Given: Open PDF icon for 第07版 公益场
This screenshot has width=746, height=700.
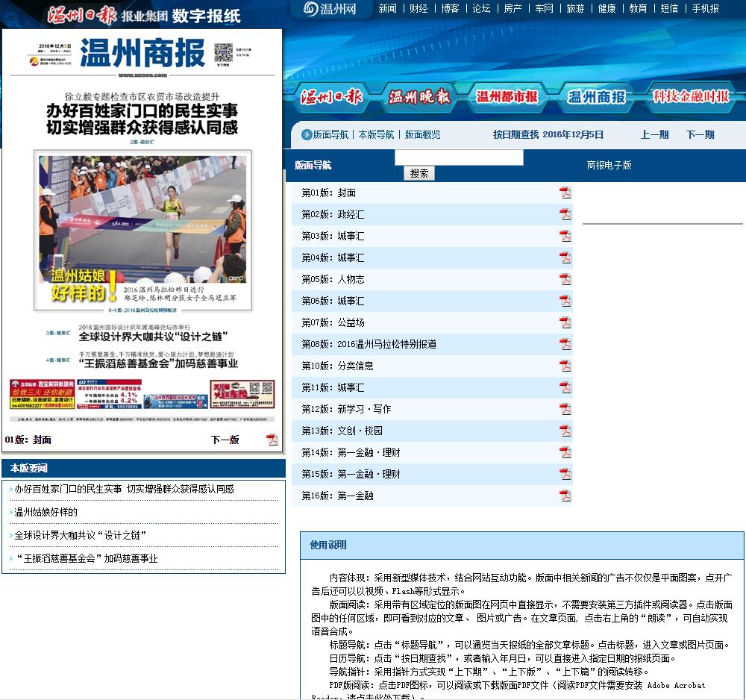Looking at the screenshot, I should (565, 322).
